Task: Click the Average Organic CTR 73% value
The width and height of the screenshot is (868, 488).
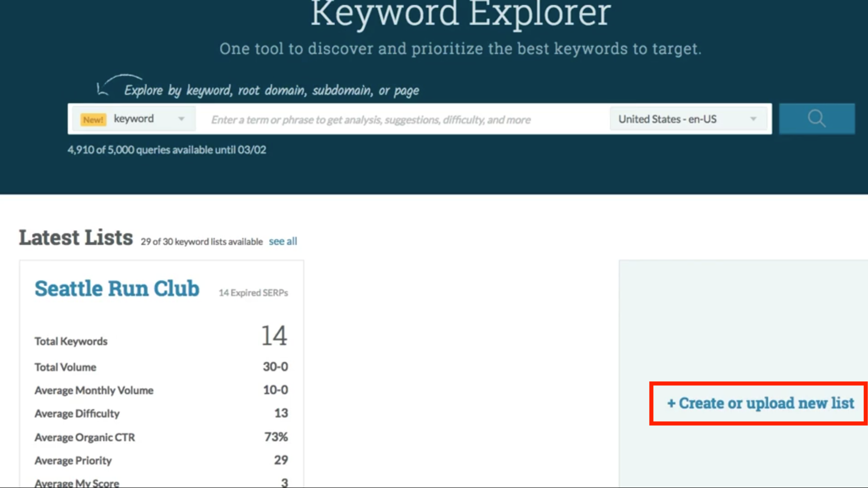Action: pyautogui.click(x=276, y=437)
